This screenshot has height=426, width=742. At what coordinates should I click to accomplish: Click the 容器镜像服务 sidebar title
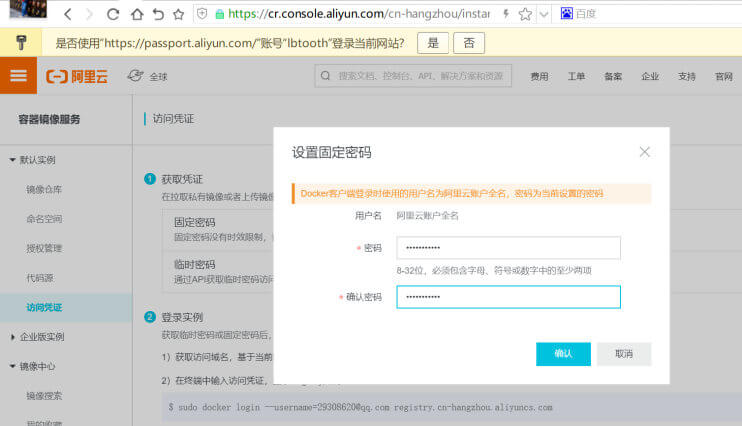49,119
